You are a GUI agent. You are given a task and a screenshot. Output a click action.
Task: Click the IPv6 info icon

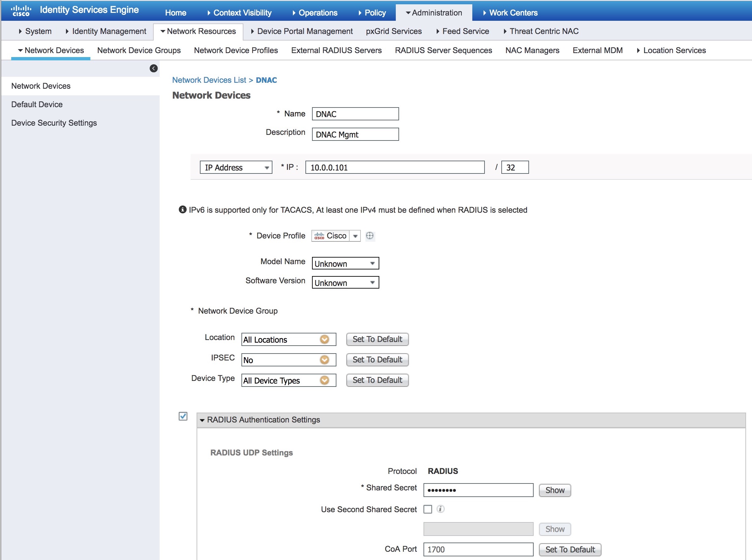(x=182, y=209)
